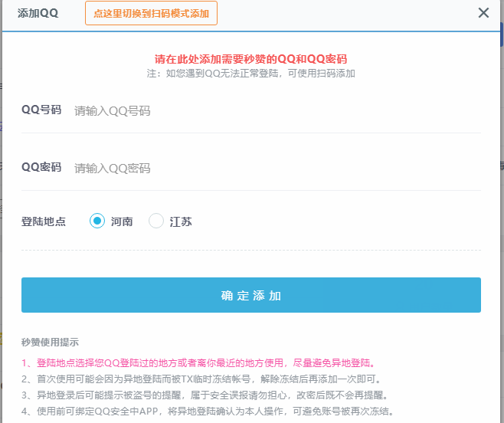Select the 江苏 radio button circle
Image resolution: width=504 pixels, height=423 pixels.
pyautogui.click(x=156, y=221)
